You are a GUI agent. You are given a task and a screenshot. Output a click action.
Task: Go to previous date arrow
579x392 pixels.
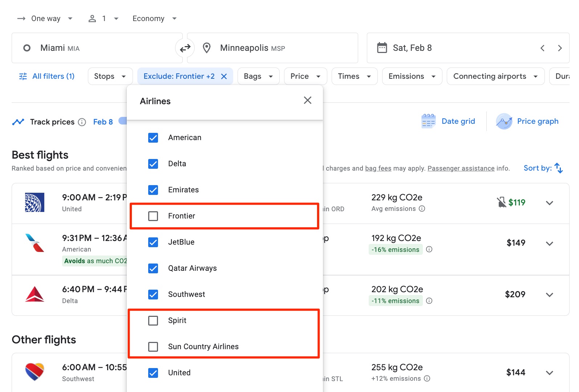[x=542, y=48]
